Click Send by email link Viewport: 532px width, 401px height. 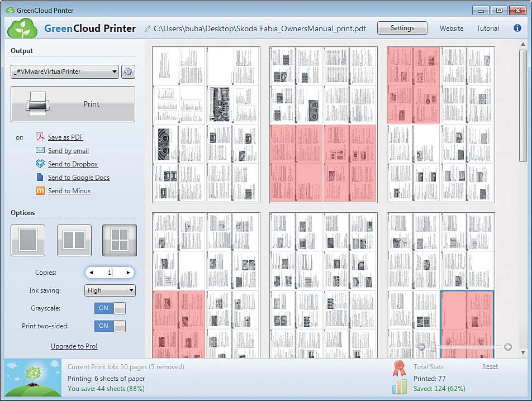(69, 150)
